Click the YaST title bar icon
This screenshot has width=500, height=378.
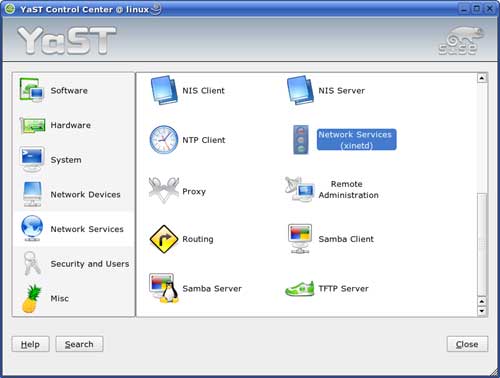[10, 9]
